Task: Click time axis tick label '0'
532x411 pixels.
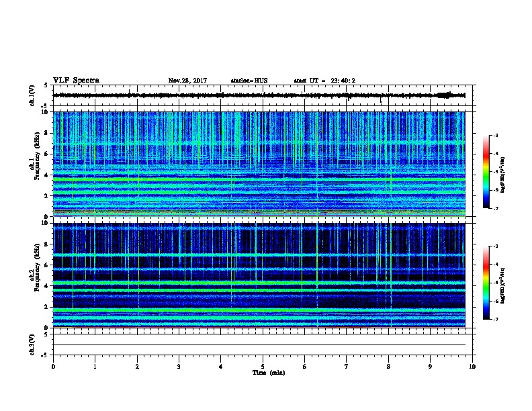Action: coord(53,366)
